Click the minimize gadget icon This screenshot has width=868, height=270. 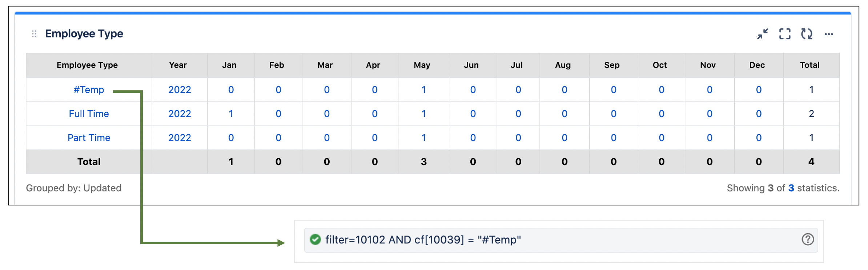[763, 34]
